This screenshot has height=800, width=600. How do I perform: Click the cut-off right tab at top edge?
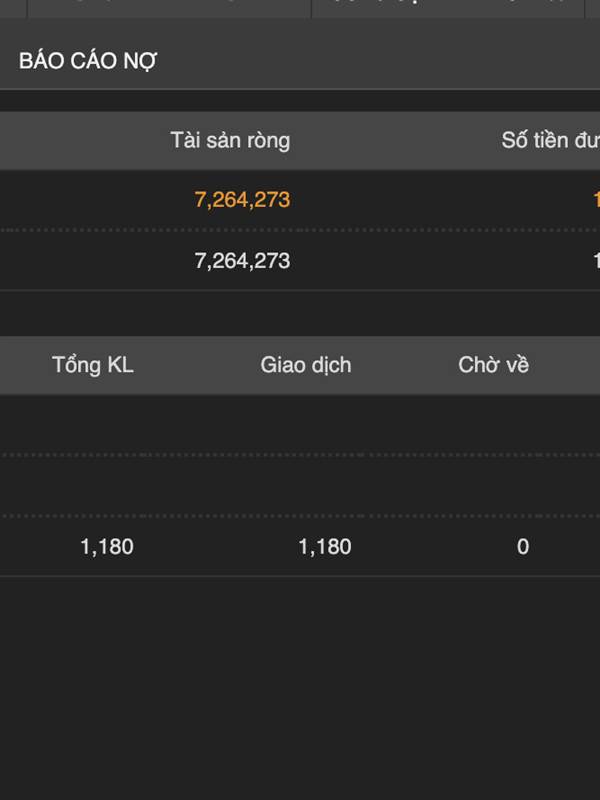448,8
